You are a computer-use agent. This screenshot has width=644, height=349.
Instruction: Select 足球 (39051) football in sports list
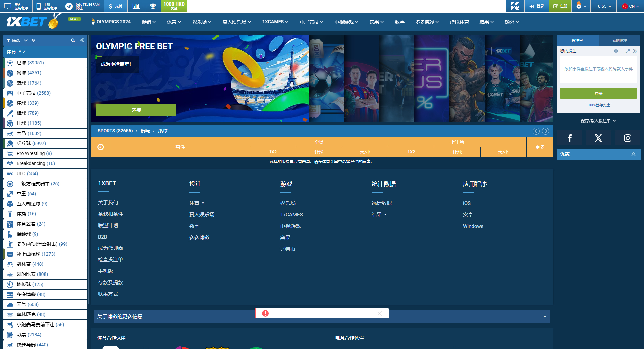click(45, 63)
